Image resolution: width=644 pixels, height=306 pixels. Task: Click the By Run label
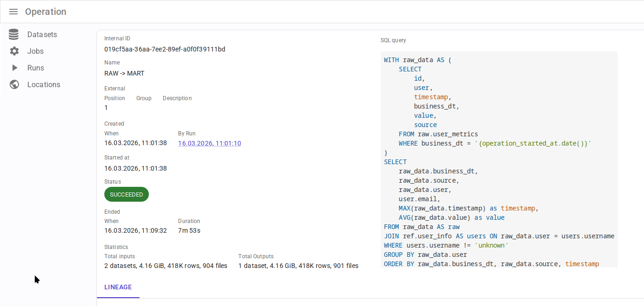coord(187,134)
